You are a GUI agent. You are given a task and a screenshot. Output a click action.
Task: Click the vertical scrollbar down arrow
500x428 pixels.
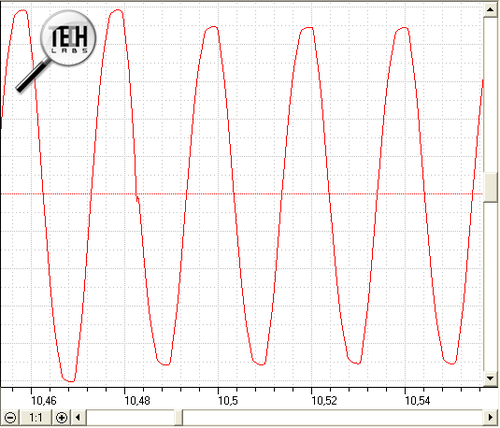(490, 378)
